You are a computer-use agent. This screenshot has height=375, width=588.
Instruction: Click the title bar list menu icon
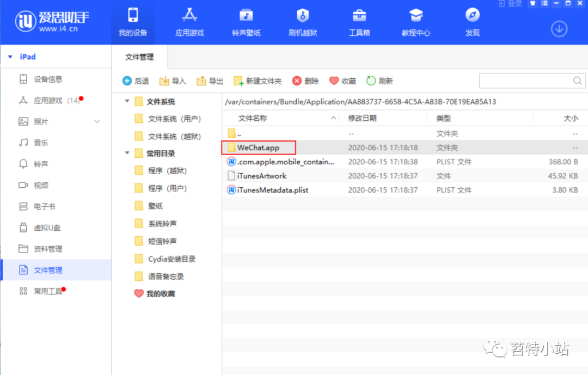tap(544, 3)
